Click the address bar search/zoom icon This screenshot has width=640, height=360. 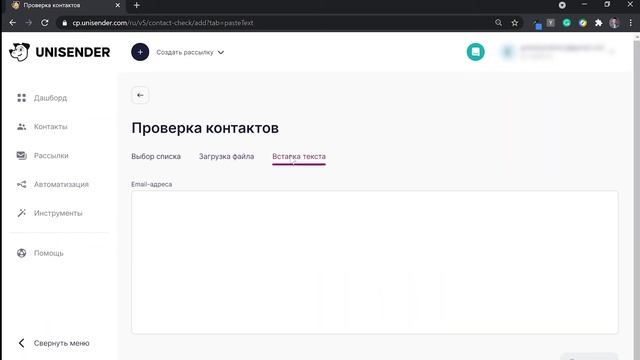point(498,23)
